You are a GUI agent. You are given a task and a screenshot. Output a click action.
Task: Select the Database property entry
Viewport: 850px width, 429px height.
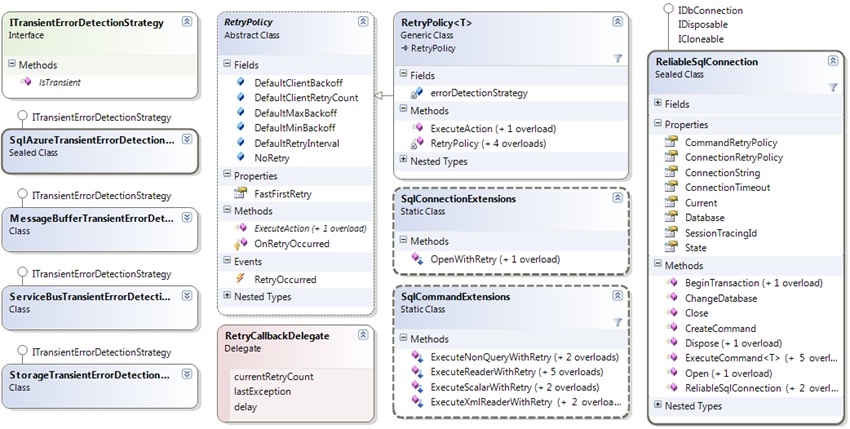coord(705,217)
